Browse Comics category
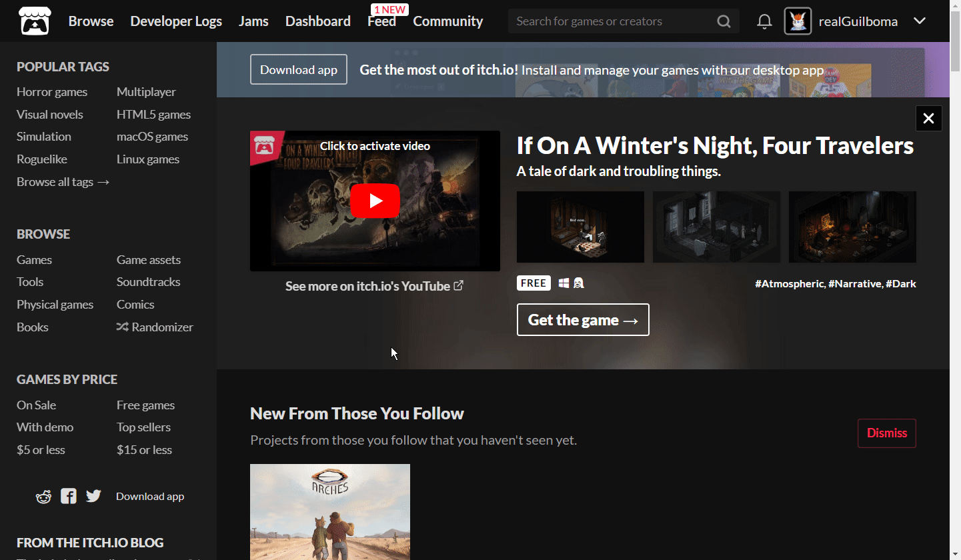The image size is (961, 560). click(x=135, y=305)
